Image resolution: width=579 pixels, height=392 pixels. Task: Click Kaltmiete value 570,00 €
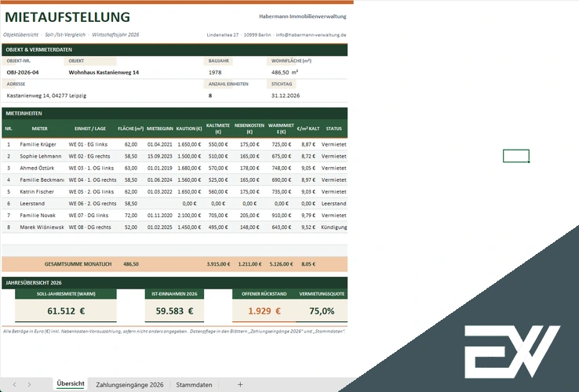pyautogui.click(x=218, y=168)
